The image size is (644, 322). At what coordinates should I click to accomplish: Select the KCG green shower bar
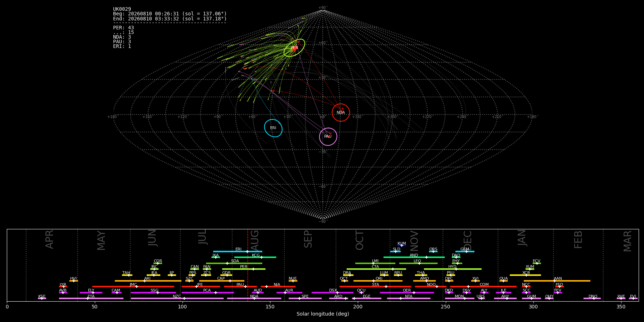(x=255, y=257)
